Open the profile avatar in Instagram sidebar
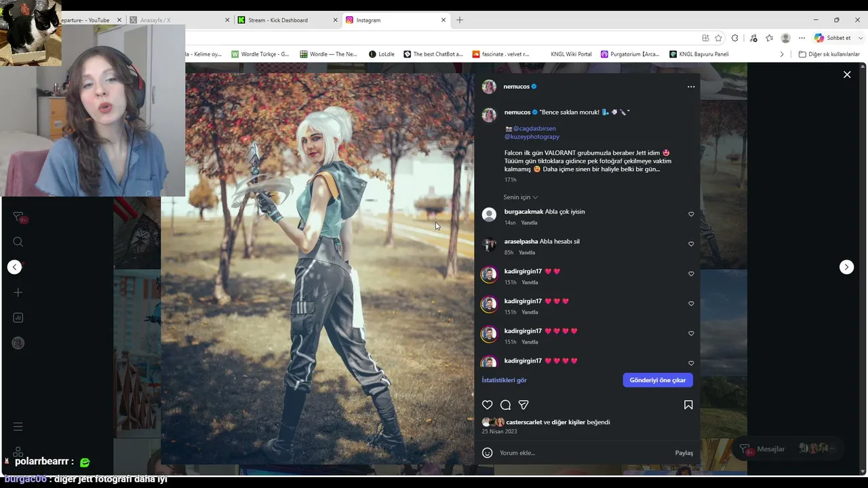Screen dimensions: 868x488 18,343
